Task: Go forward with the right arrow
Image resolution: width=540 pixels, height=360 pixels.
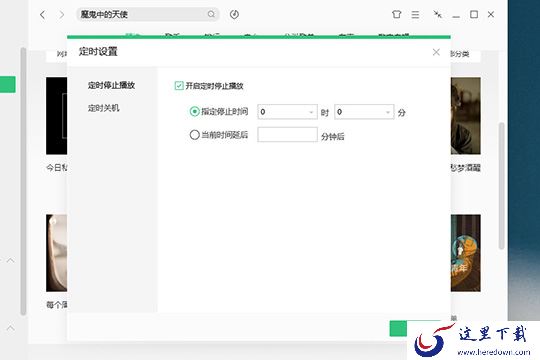Action: point(62,14)
